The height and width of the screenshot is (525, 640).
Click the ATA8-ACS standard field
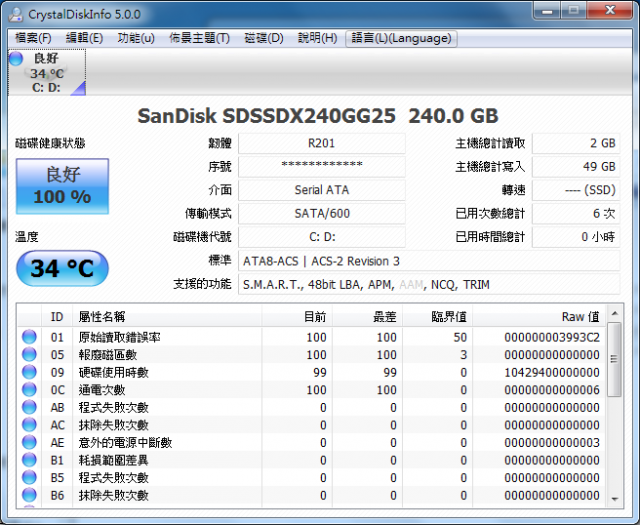click(429, 261)
